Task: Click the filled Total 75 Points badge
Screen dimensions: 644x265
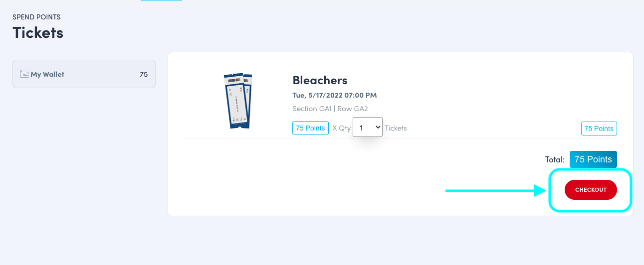Action: click(593, 159)
